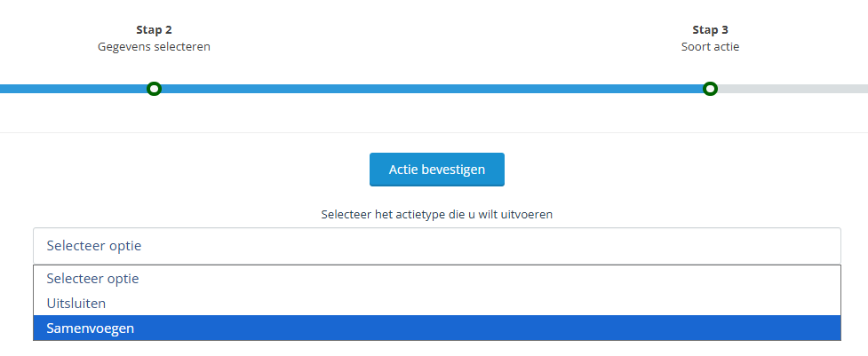Click the Step 2 circle marker

(154, 89)
